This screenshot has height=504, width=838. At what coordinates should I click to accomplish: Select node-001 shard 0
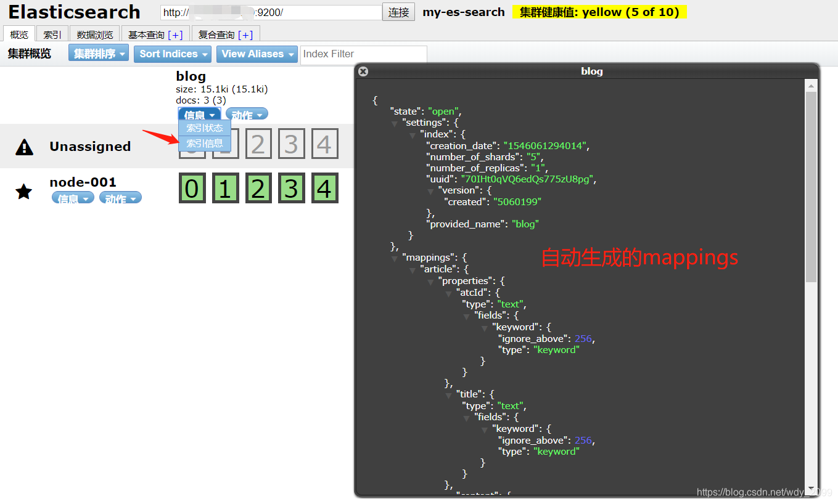click(192, 188)
